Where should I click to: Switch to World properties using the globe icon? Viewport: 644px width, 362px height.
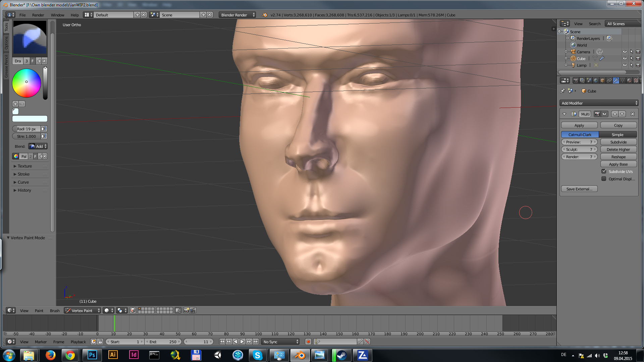tap(596, 80)
